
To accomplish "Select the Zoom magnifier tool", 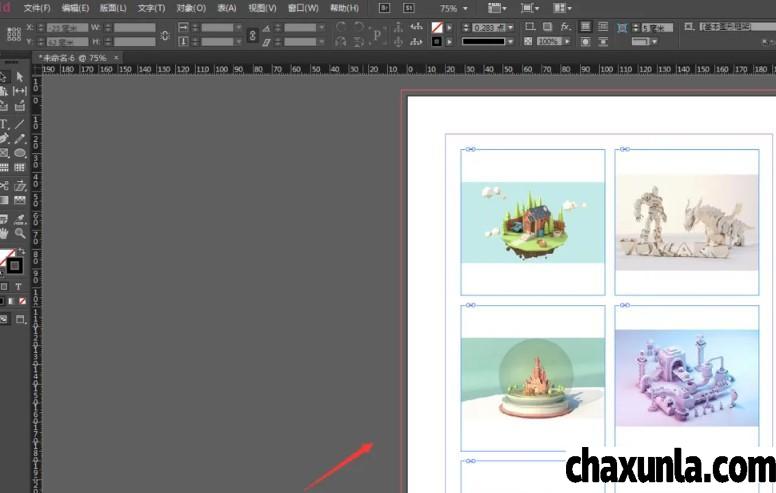I will [20, 233].
